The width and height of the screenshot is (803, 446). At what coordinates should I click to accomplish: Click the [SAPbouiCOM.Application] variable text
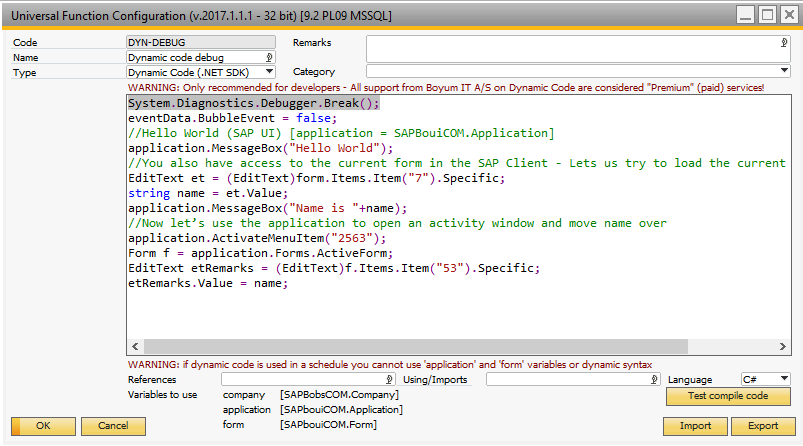tap(342, 410)
